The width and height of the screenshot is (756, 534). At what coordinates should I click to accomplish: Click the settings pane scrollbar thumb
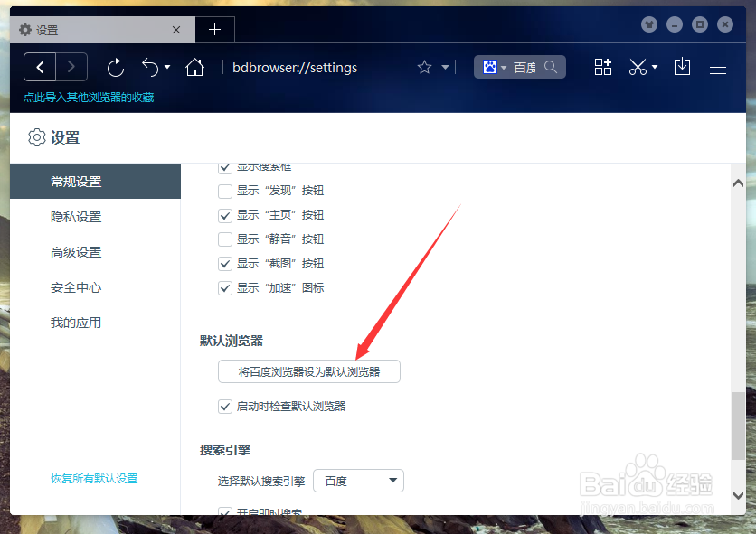coord(738,426)
